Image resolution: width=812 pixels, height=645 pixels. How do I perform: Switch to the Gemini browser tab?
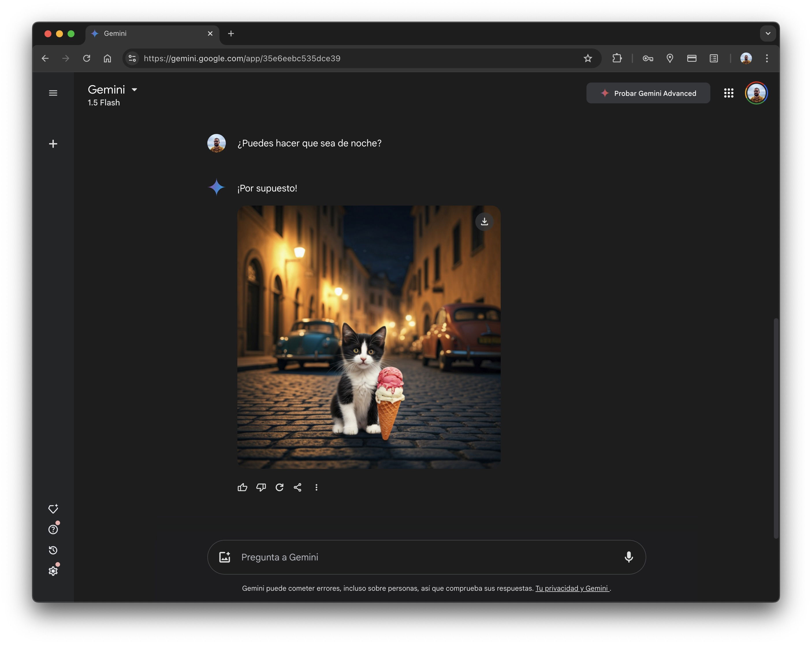(x=152, y=33)
